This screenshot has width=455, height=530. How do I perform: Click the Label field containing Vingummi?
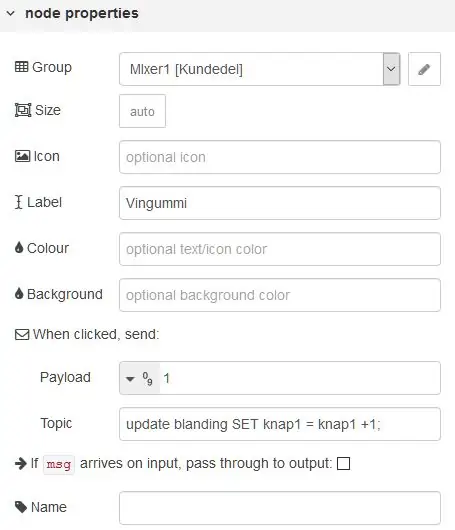coord(280,203)
